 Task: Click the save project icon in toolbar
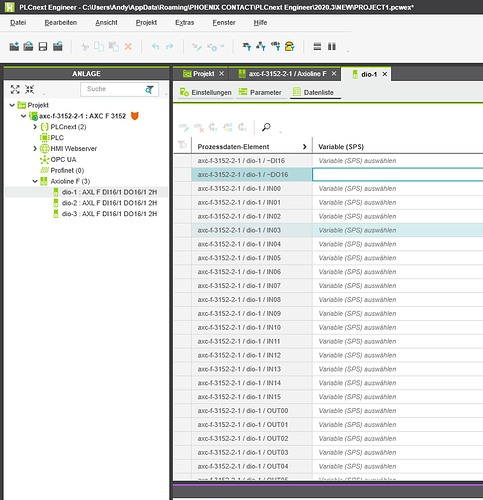tap(43, 46)
